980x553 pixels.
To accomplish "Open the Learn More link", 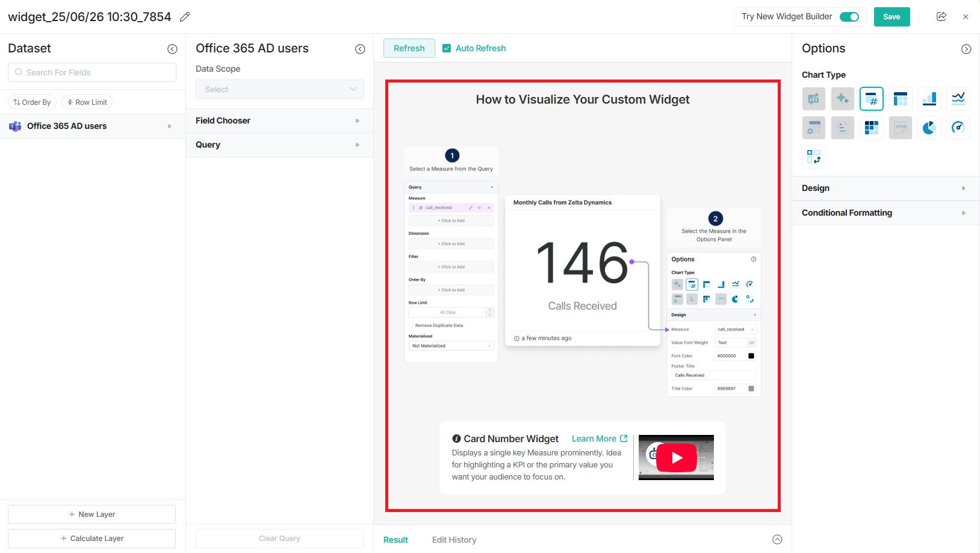I will coord(599,439).
